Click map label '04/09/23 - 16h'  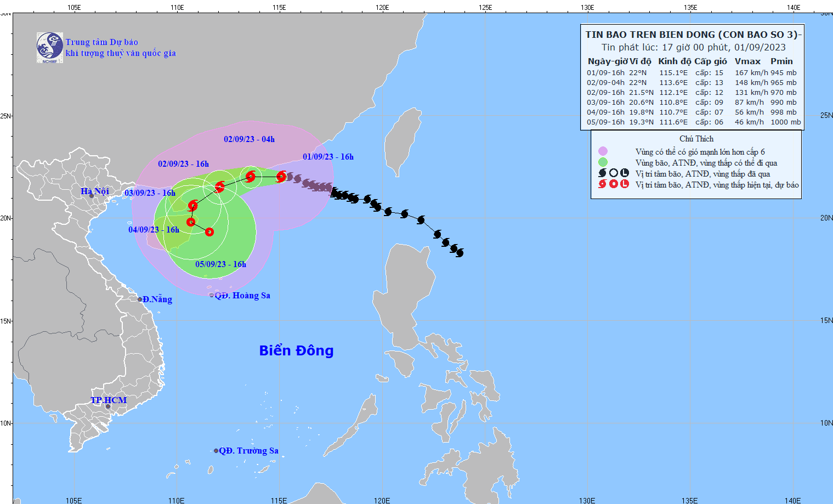(154, 230)
